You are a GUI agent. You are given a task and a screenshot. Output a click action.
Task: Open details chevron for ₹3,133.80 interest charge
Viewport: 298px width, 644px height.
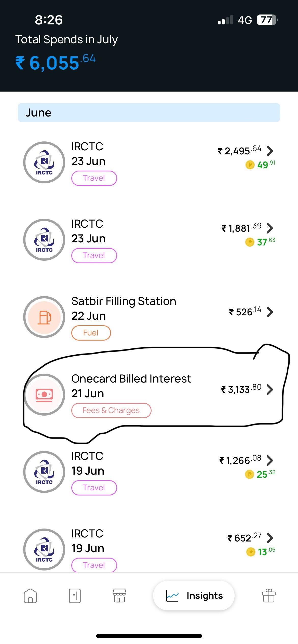coord(270,389)
